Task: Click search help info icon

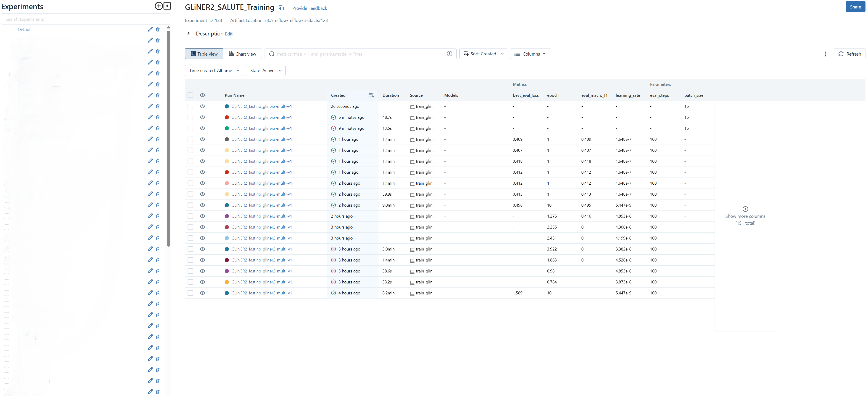Action: pos(449,54)
